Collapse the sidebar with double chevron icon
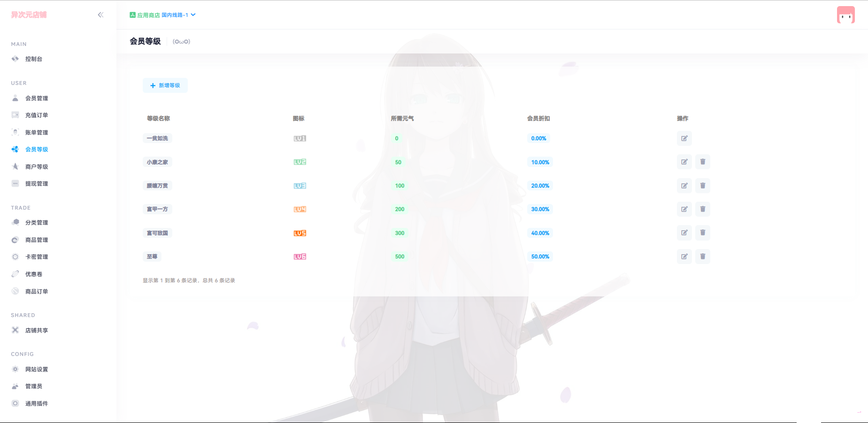 pyautogui.click(x=100, y=15)
